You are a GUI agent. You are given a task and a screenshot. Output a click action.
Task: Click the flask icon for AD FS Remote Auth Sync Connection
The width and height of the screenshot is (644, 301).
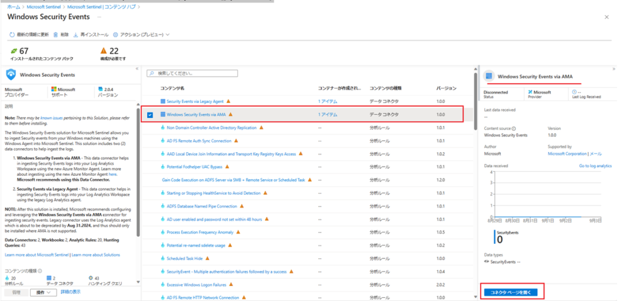[x=163, y=141]
